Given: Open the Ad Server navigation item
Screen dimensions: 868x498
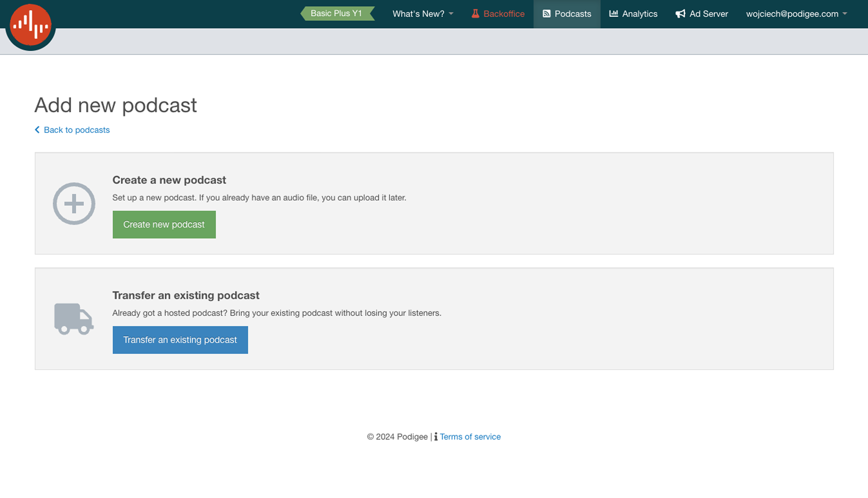Looking at the screenshot, I should pyautogui.click(x=701, y=14).
